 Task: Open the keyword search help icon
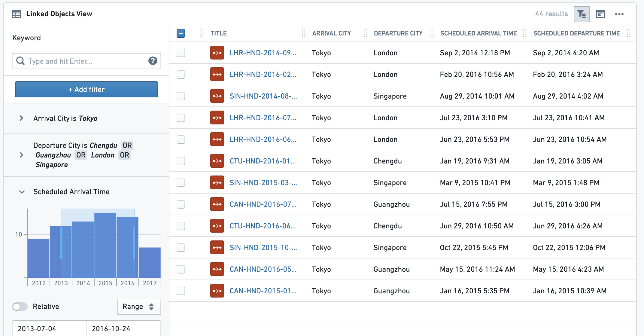tap(153, 61)
